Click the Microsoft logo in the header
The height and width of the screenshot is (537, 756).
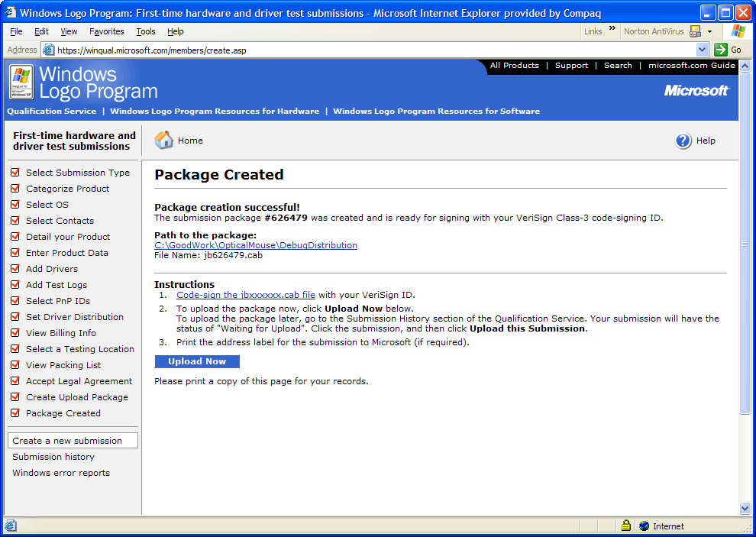[696, 90]
